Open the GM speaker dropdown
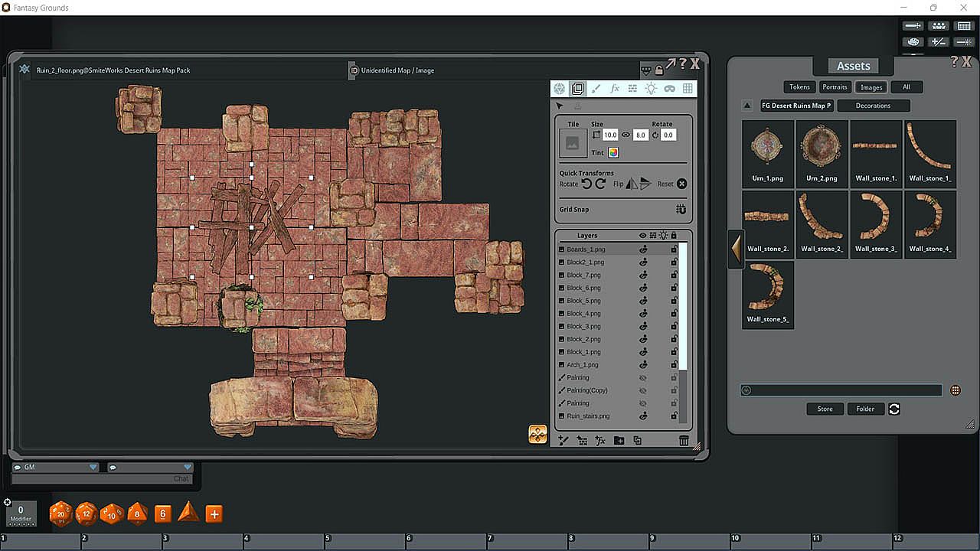 [93, 467]
